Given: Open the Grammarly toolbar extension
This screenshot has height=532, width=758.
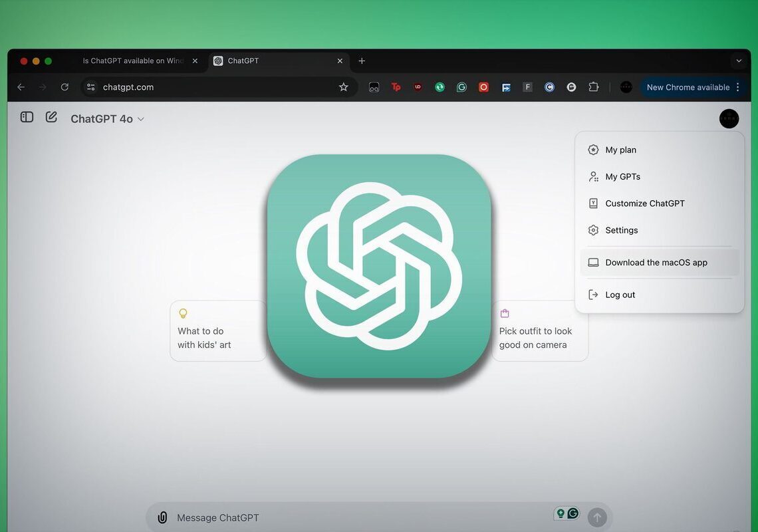Looking at the screenshot, I should [x=461, y=87].
